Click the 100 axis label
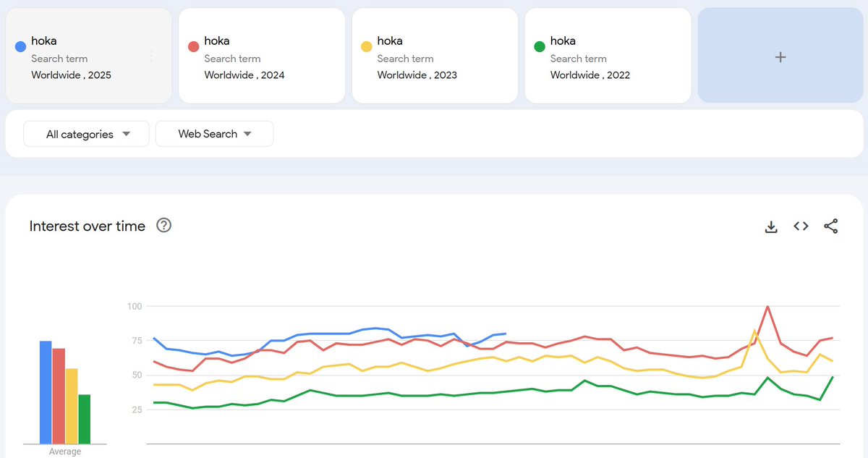The image size is (868, 458). (x=134, y=307)
